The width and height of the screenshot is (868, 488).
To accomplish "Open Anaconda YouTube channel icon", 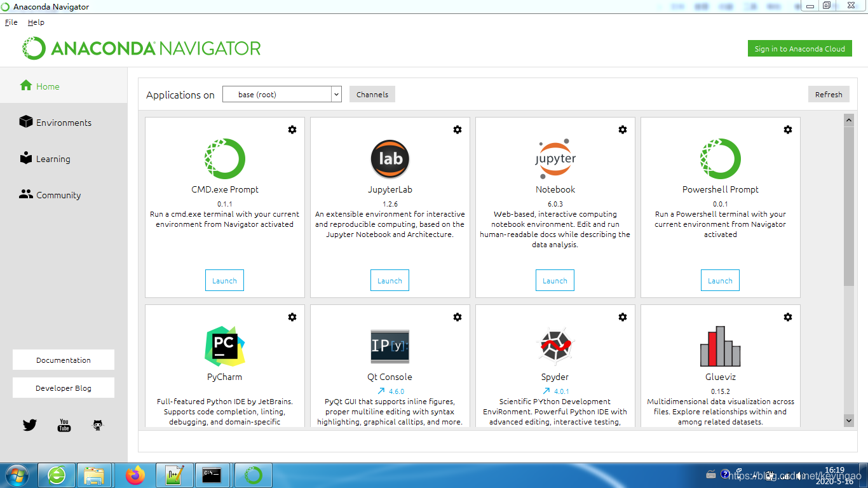I will click(64, 425).
